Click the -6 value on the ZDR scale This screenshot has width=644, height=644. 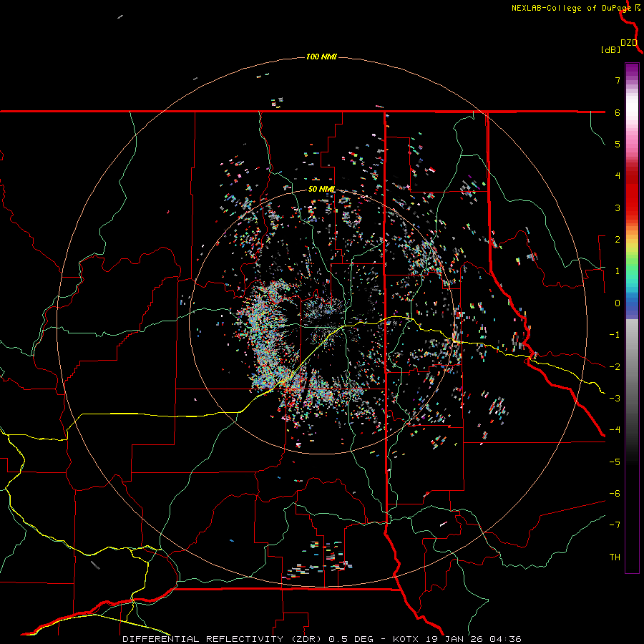pos(615,494)
